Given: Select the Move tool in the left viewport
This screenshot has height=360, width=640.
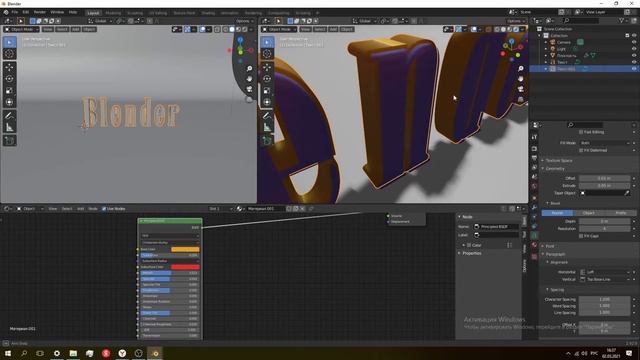Looking at the screenshot, I should tap(9, 67).
